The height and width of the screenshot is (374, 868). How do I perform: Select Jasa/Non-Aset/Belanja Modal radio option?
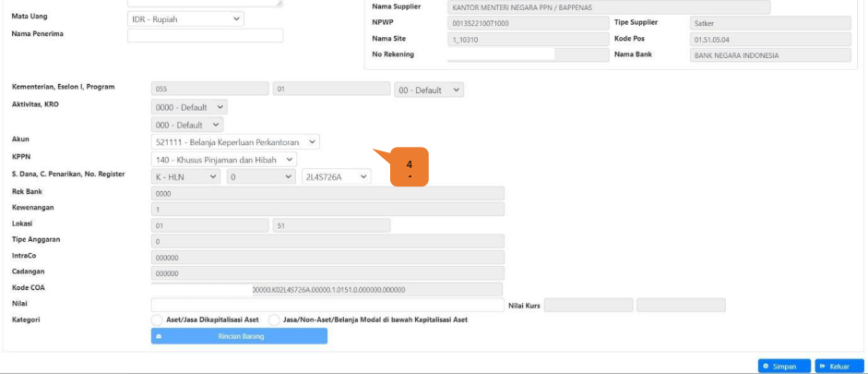coord(274,320)
